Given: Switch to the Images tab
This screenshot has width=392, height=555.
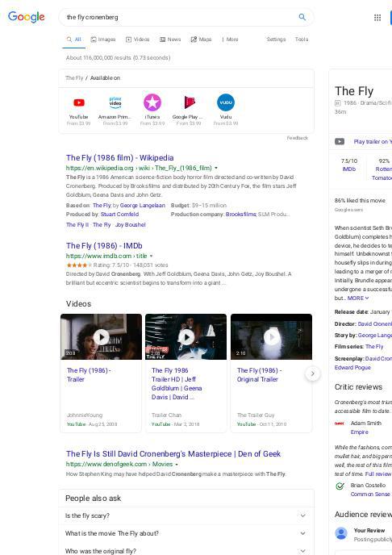Looking at the screenshot, I should coord(103,40).
